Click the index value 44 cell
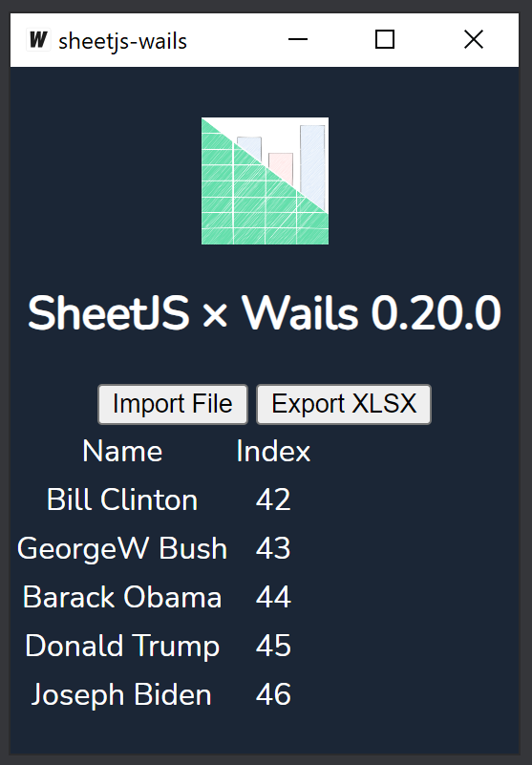The height and width of the screenshot is (765, 532). pyautogui.click(x=273, y=598)
